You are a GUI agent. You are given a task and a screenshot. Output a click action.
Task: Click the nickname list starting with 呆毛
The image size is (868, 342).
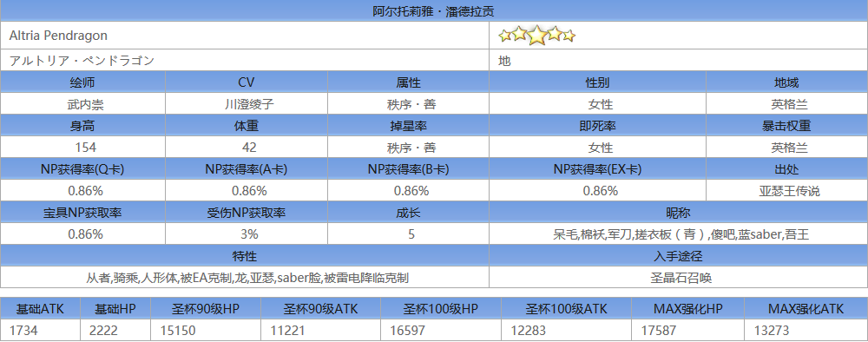(x=681, y=234)
